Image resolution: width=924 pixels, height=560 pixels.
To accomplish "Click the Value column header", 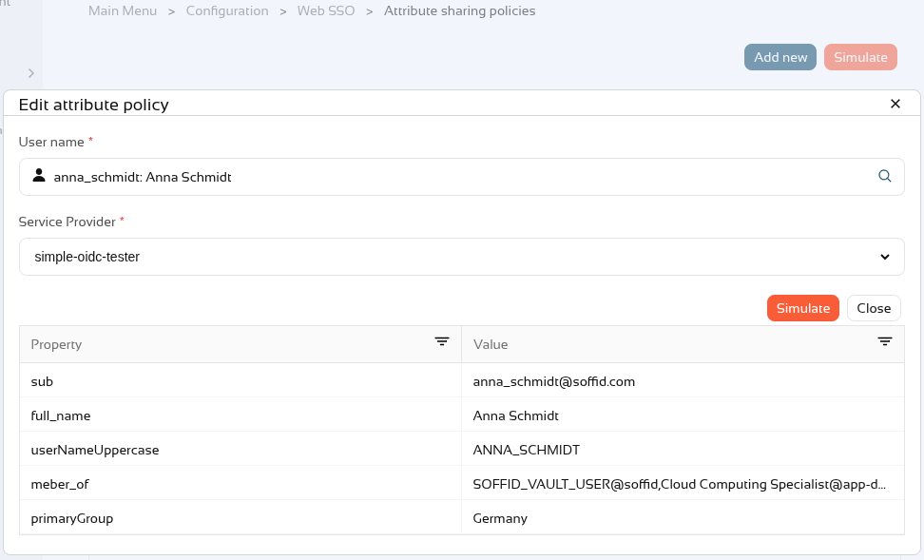I will [x=683, y=344].
